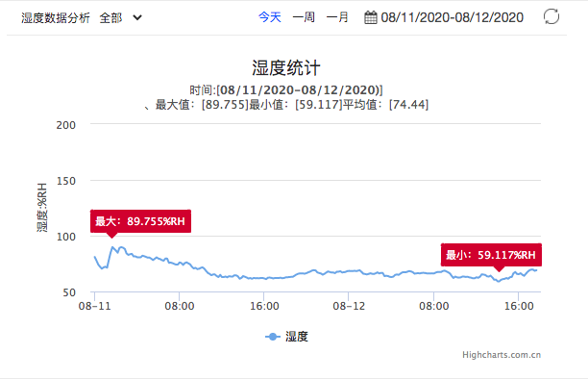The height and width of the screenshot is (379, 588).
Task: Click the 200 y-axis label
Action: pyautogui.click(x=66, y=125)
